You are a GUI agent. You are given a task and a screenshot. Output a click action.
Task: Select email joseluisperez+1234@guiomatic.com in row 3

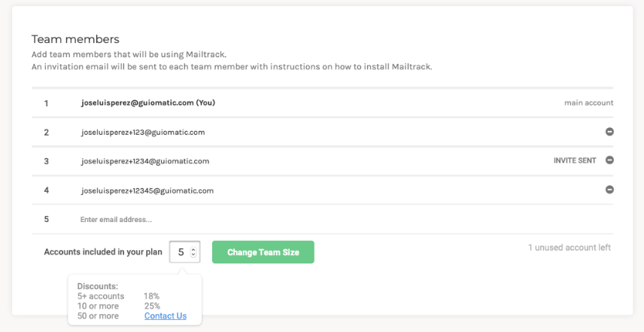pyautogui.click(x=145, y=161)
